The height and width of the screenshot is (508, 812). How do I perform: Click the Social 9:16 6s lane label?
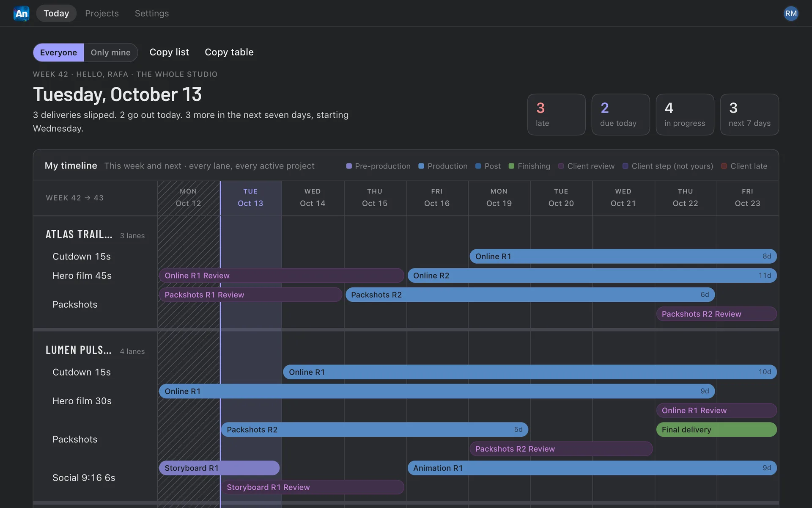pyautogui.click(x=84, y=478)
